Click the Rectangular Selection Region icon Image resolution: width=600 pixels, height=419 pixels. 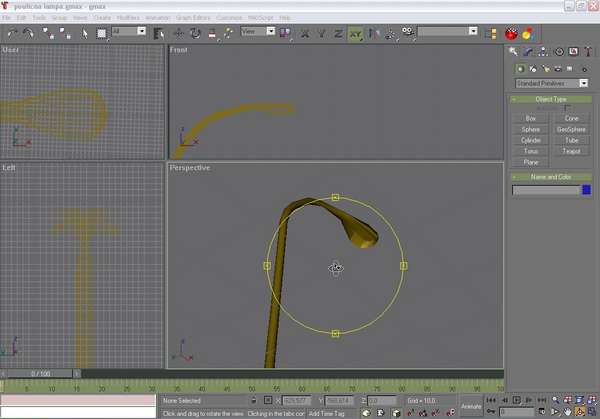(101, 33)
